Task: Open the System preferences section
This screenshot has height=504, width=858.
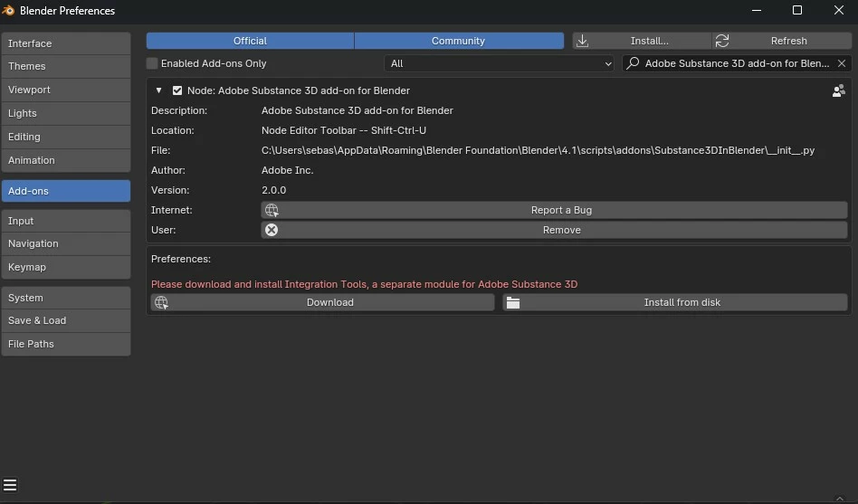Action: click(x=66, y=298)
